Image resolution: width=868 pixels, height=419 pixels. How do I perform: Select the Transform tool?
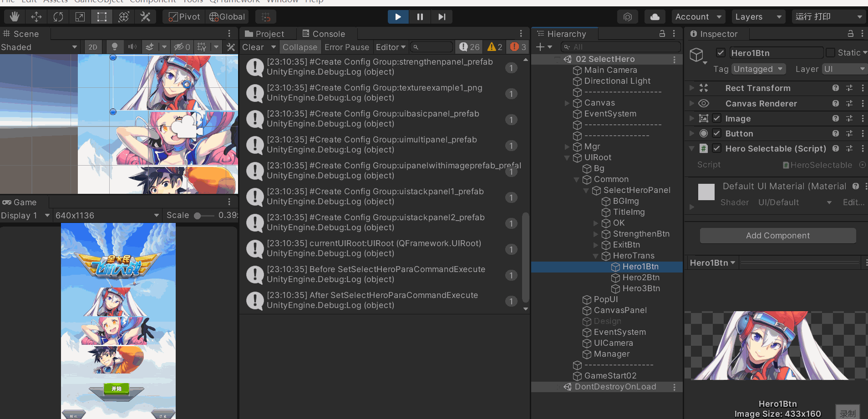[x=123, y=17]
